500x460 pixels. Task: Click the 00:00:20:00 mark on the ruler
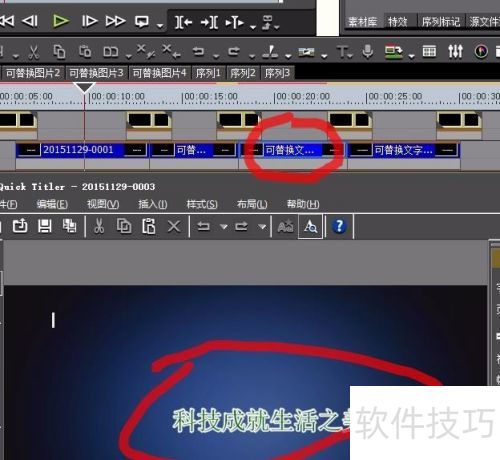[x=303, y=97]
